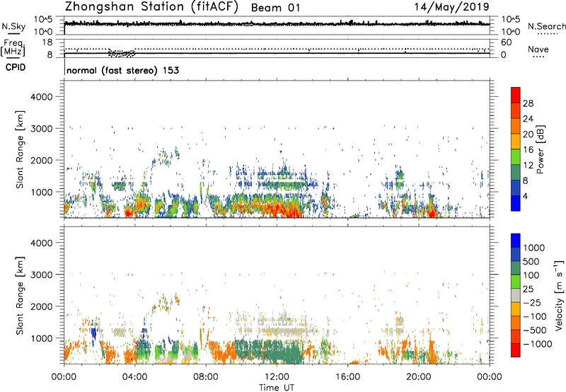Click the date '14/May/2019'
The image size is (566, 392).
(451, 7)
